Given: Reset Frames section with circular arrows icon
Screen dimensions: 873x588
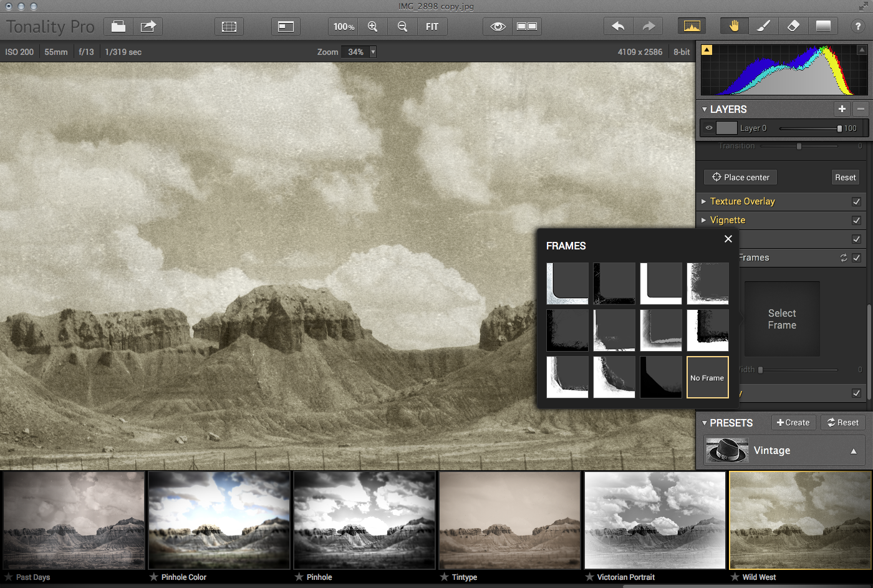Looking at the screenshot, I should 843,258.
